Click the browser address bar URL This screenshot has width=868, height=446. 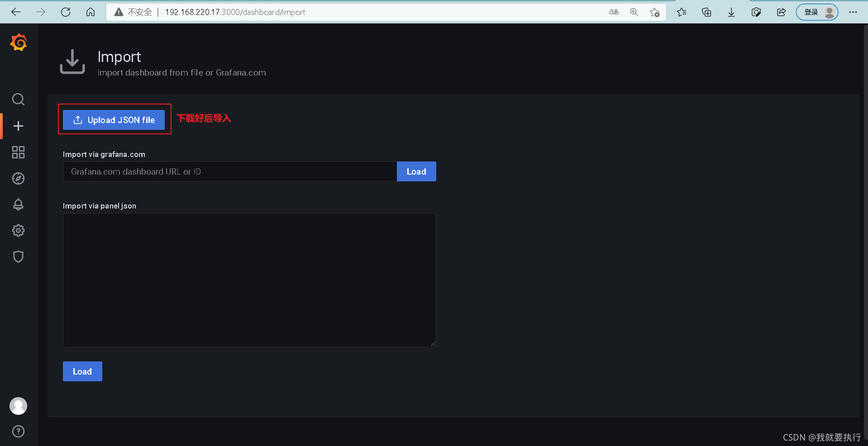(x=235, y=12)
